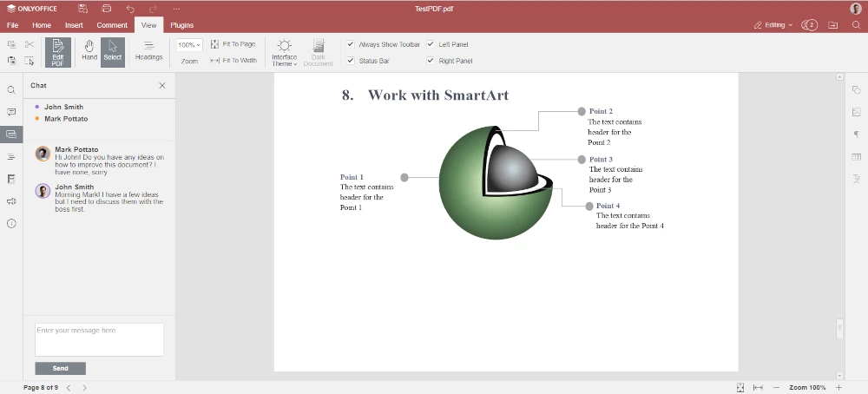Open the Text Art settings right panel icon
This screenshot has height=394, width=868.
(x=857, y=179)
